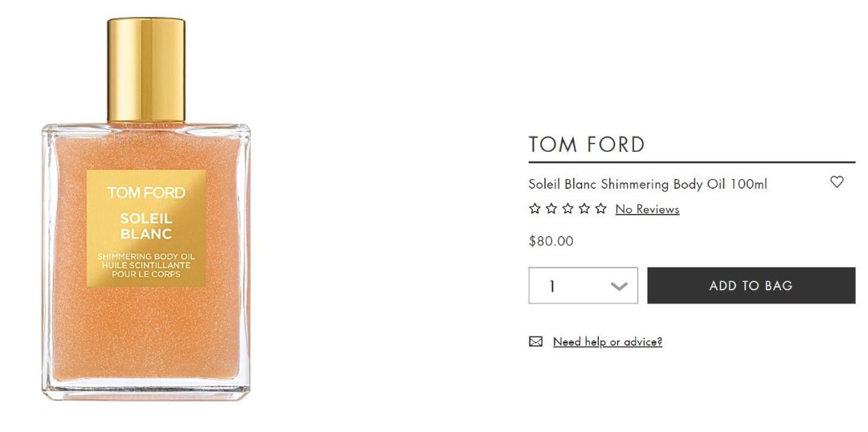Click the $80.00 price text
This screenshot has height=432, width=868.
point(551,241)
